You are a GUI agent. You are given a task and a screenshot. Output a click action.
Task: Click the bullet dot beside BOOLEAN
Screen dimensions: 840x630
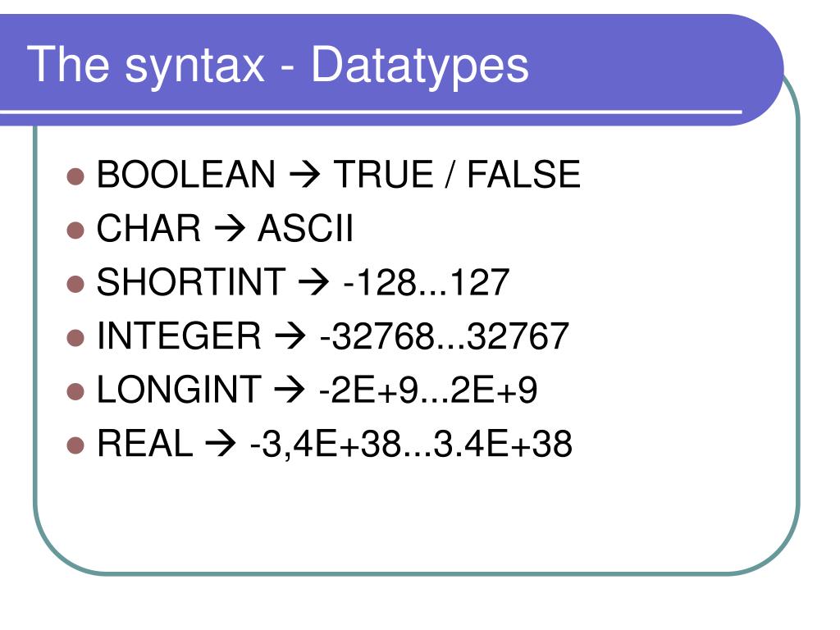[x=75, y=176]
